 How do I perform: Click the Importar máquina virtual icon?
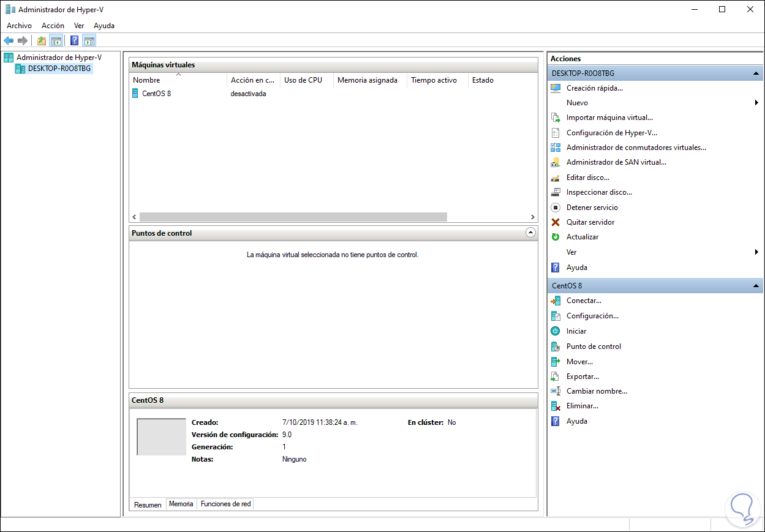(x=556, y=118)
